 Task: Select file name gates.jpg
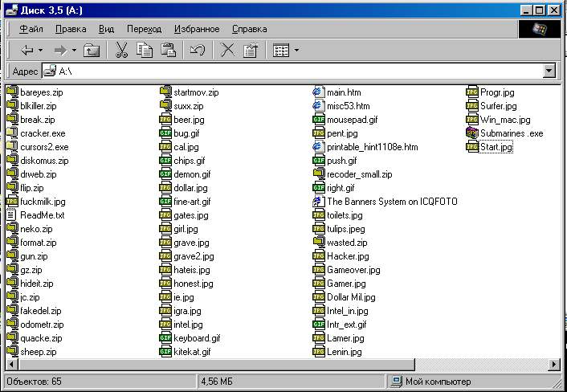pos(191,215)
